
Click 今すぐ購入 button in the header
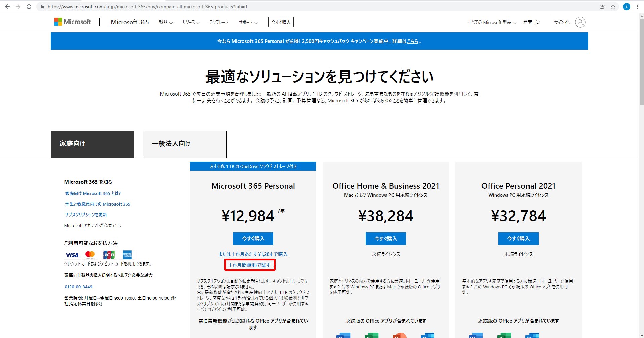click(x=281, y=22)
